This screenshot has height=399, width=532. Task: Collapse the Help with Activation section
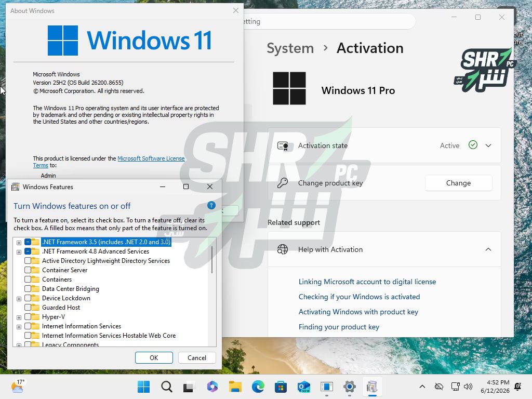[x=488, y=249]
